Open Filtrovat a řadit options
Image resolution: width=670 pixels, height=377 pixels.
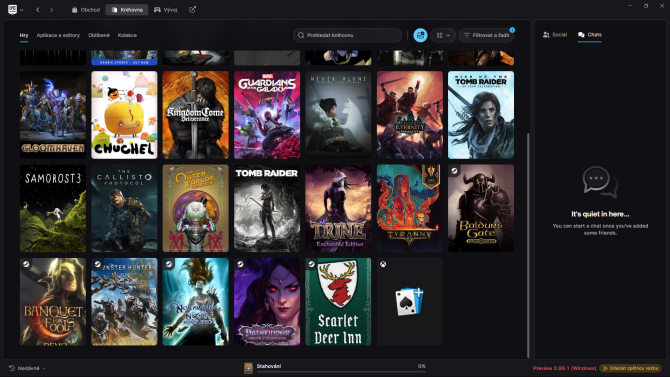(x=487, y=35)
